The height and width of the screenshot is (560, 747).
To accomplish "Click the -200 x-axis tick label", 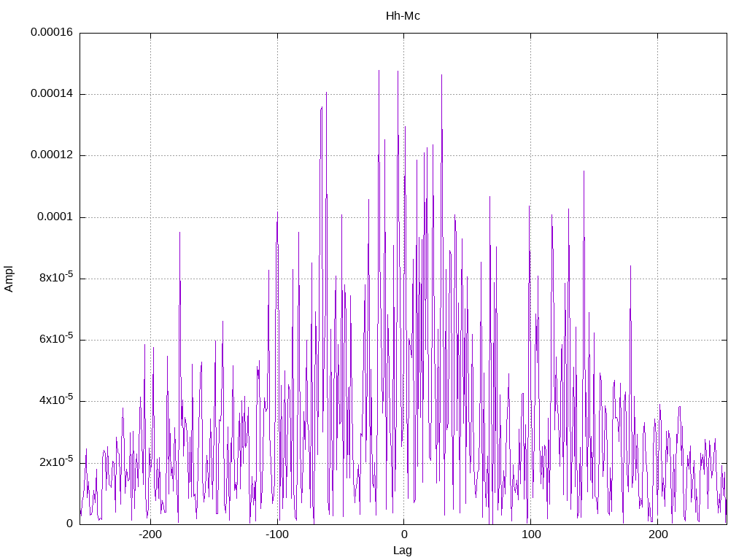I will (150, 534).
